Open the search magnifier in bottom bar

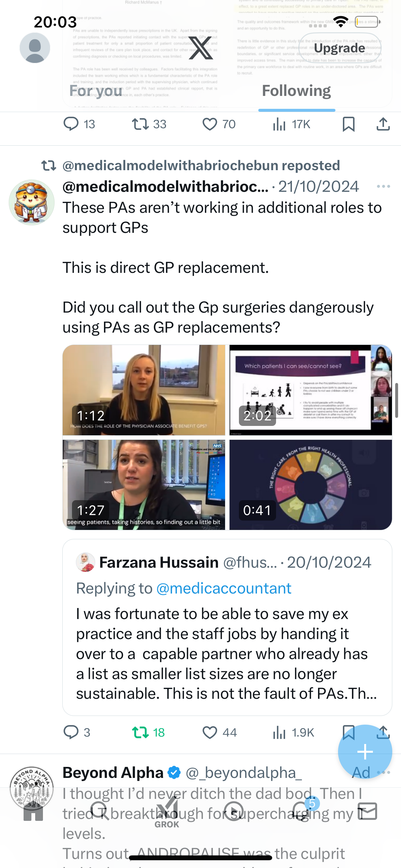click(100, 811)
